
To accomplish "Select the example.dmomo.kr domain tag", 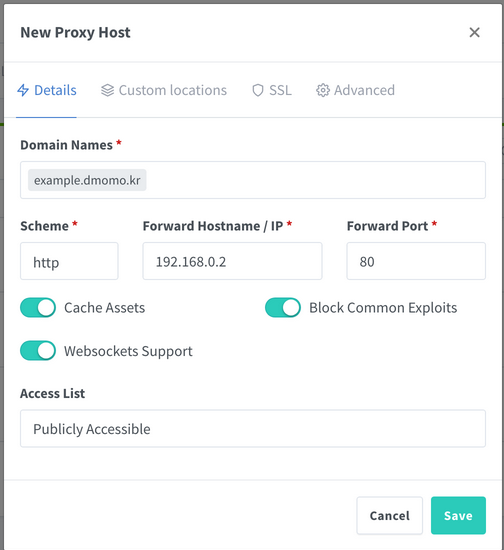I will [x=87, y=180].
